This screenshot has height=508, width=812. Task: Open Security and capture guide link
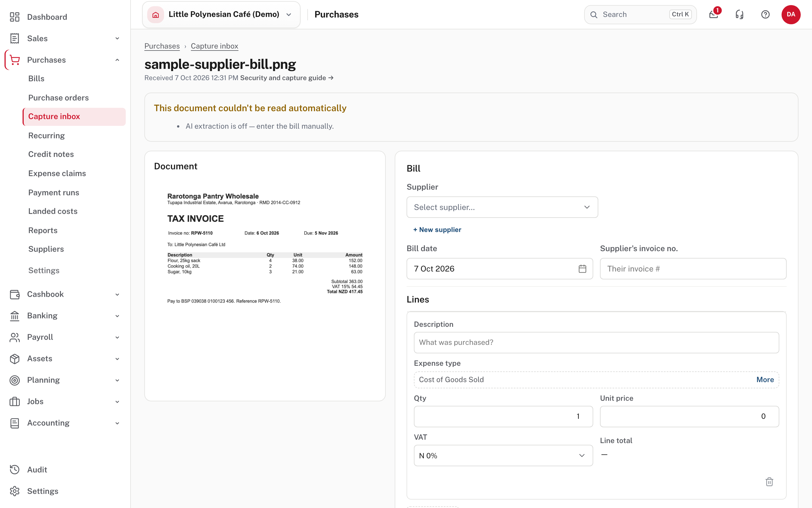(286, 78)
